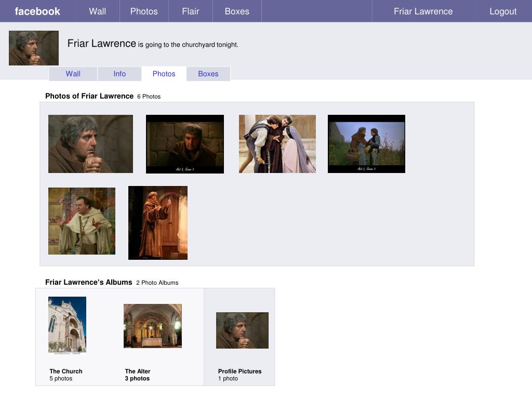Click Friar Lawrence in the top bar
Viewport: 532px width, 399px height.
coord(423,11)
